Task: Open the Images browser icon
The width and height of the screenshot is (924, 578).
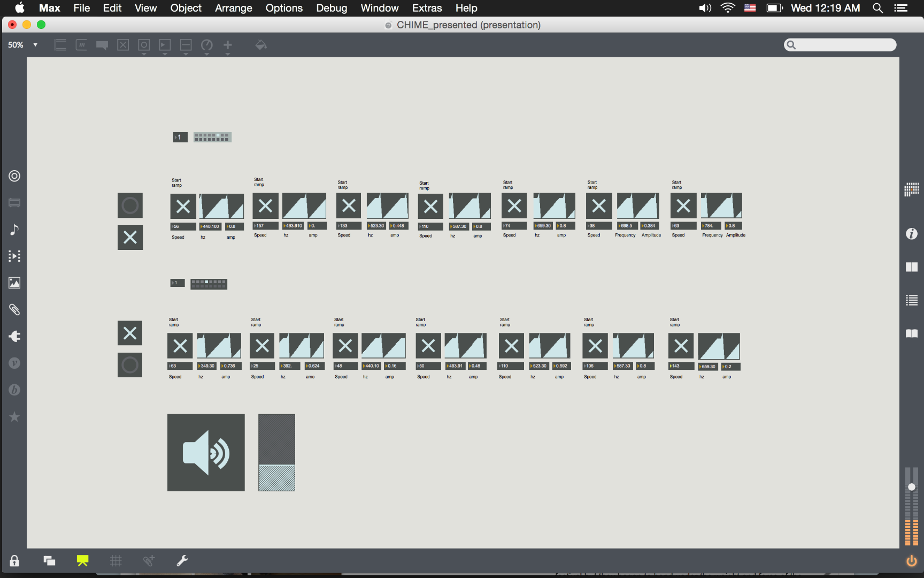Action: (14, 283)
